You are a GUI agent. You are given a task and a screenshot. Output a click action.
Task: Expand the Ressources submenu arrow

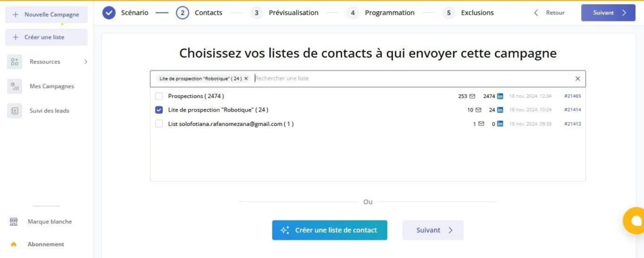point(86,62)
